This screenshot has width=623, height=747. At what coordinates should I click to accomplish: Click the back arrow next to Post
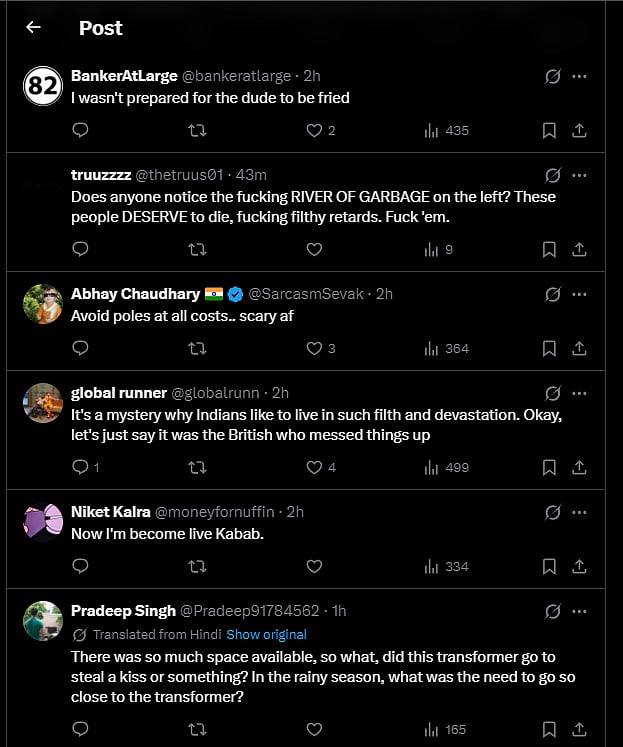click(33, 28)
